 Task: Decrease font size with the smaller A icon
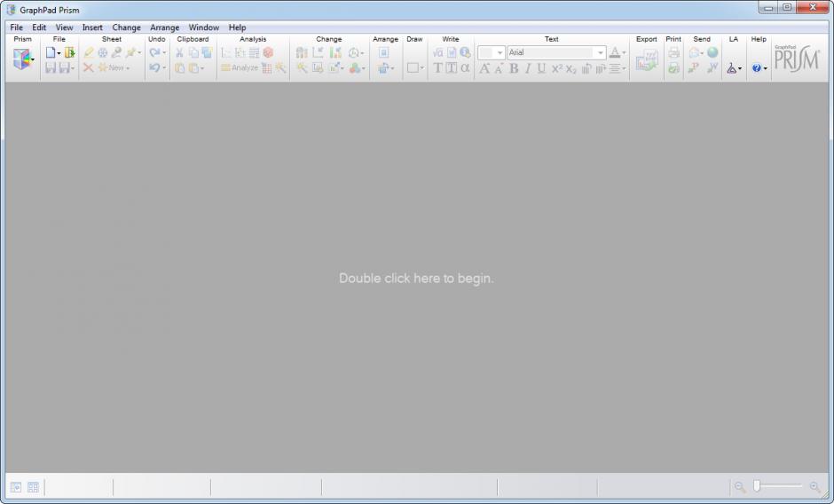click(499, 68)
